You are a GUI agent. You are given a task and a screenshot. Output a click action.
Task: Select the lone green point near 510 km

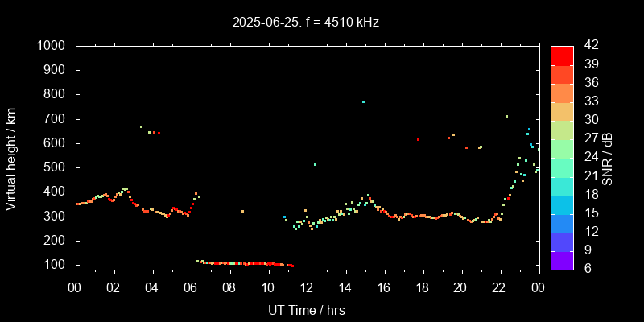315,165
